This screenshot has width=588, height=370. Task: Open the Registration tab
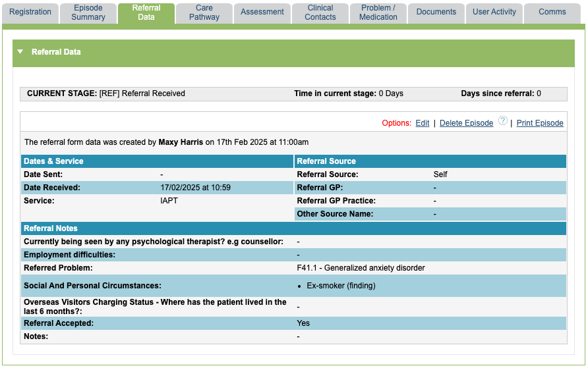click(x=30, y=12)
